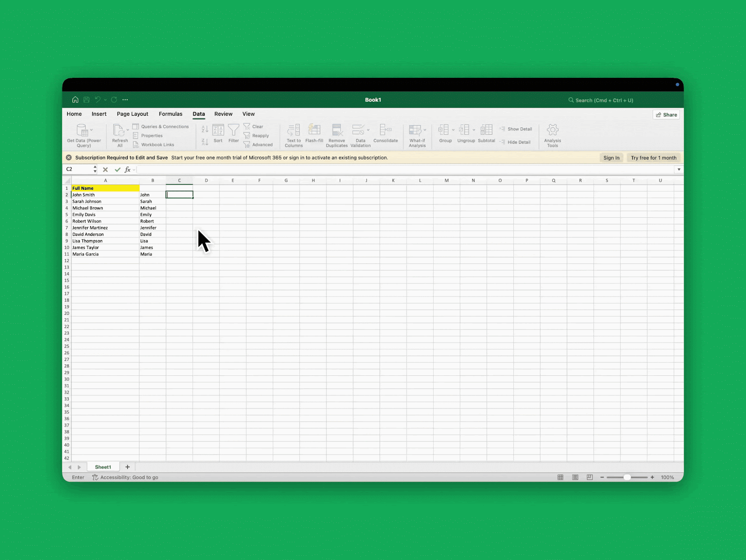
Task: Open Consolidate tool
Action: 386,135
